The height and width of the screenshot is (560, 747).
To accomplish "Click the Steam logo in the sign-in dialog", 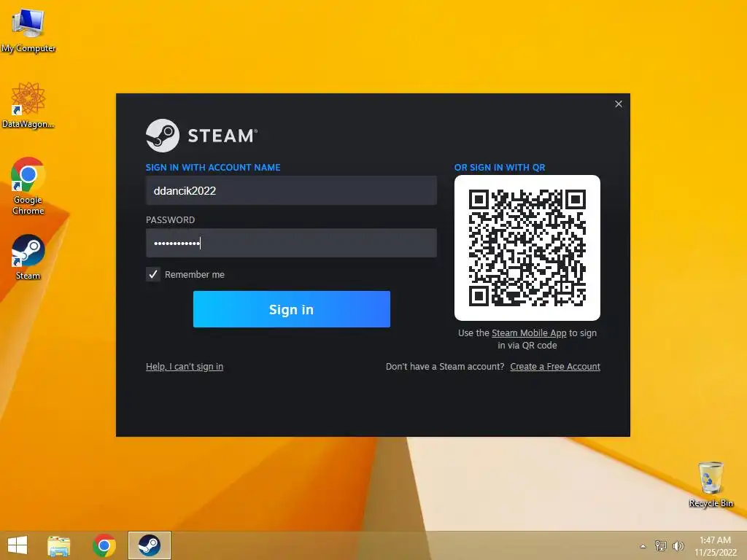I will [x=201, y=136].
